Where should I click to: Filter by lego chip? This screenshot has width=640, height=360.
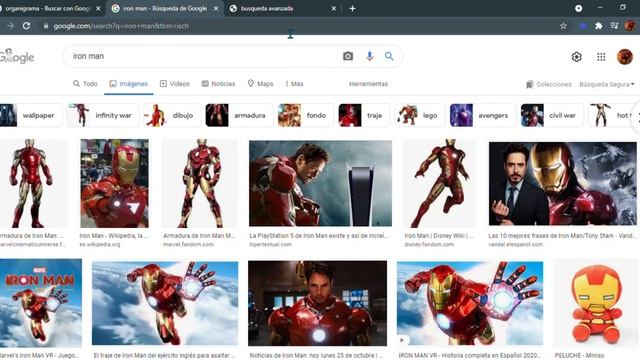tap(420, 116)
